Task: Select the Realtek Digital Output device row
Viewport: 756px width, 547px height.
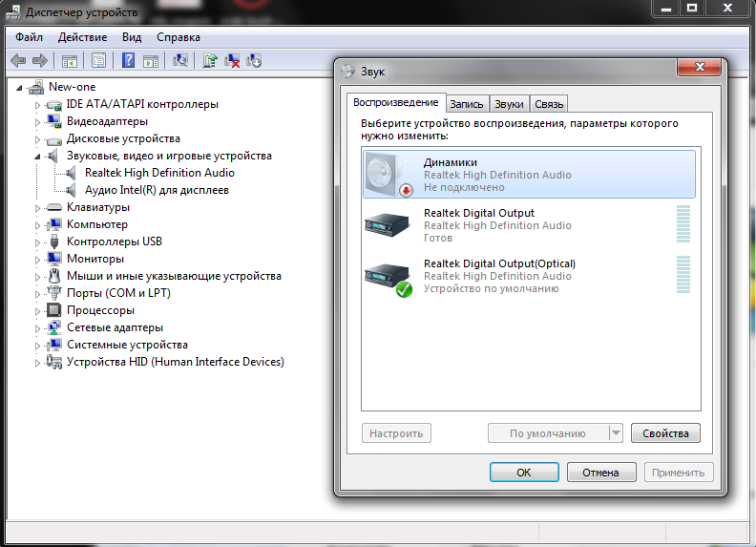Action: tap(529, 224)
